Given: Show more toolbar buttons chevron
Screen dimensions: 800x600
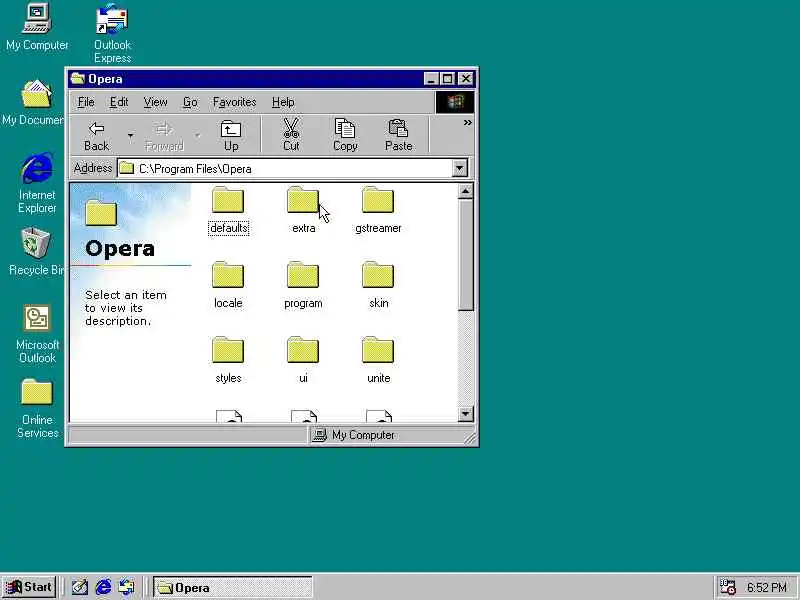Looking at the screenshot, I should point(467,122).
